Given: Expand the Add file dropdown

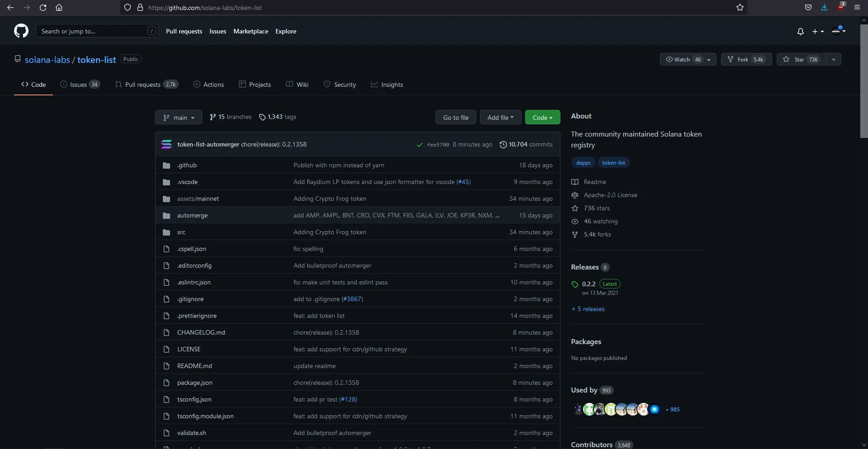Looking at the screenshot, I should click(x=500, y=118).
